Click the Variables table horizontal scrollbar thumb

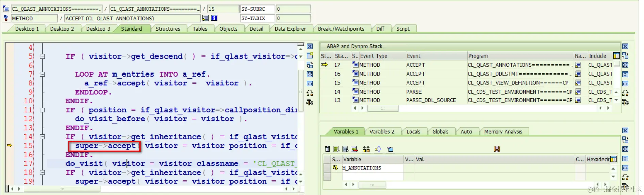372,185
